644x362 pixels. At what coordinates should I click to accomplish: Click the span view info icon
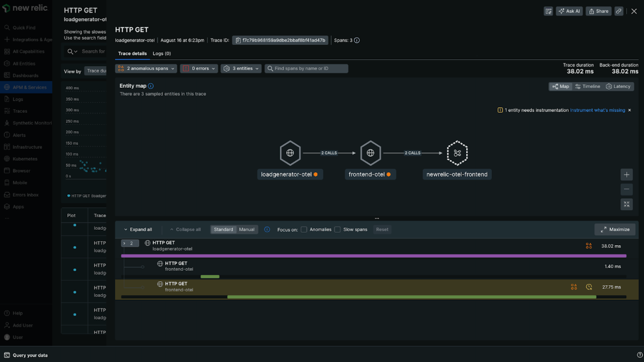[267, 229]
